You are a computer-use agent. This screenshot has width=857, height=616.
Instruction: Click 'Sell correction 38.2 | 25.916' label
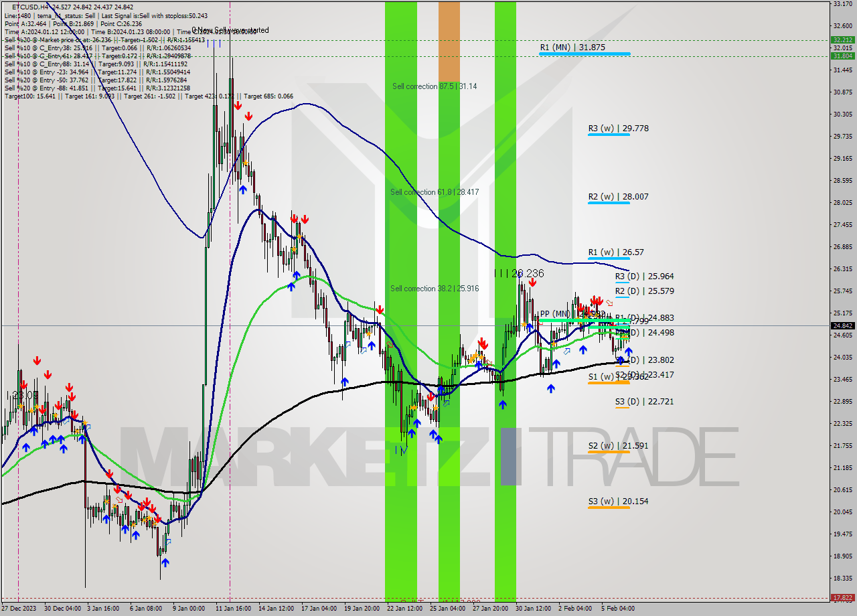coord(435,289)
